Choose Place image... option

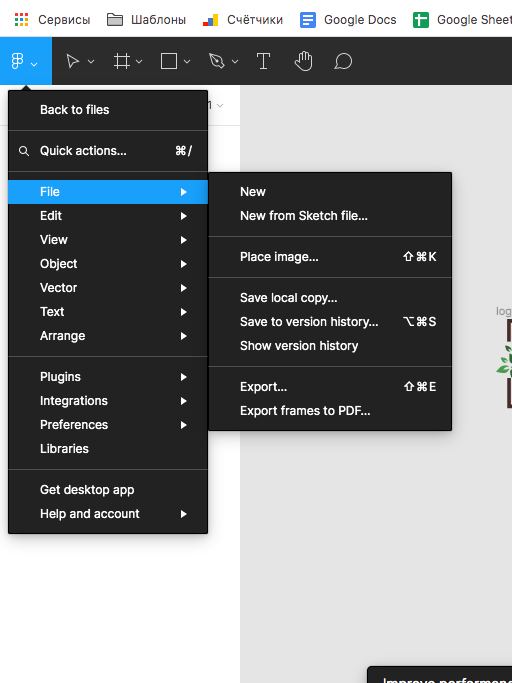tap(330, 257)
